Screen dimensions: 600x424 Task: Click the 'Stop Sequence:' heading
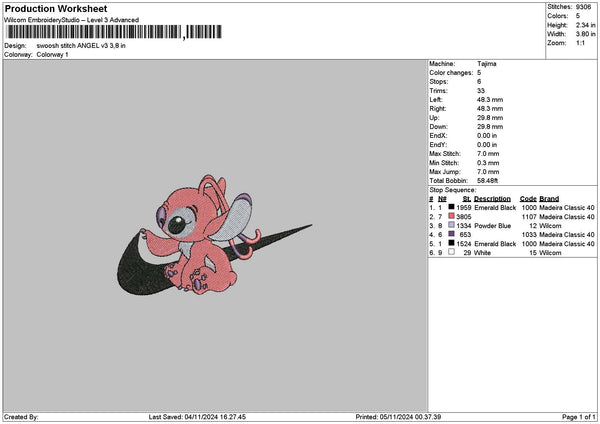pyautogui.click(x=453, y=190)
